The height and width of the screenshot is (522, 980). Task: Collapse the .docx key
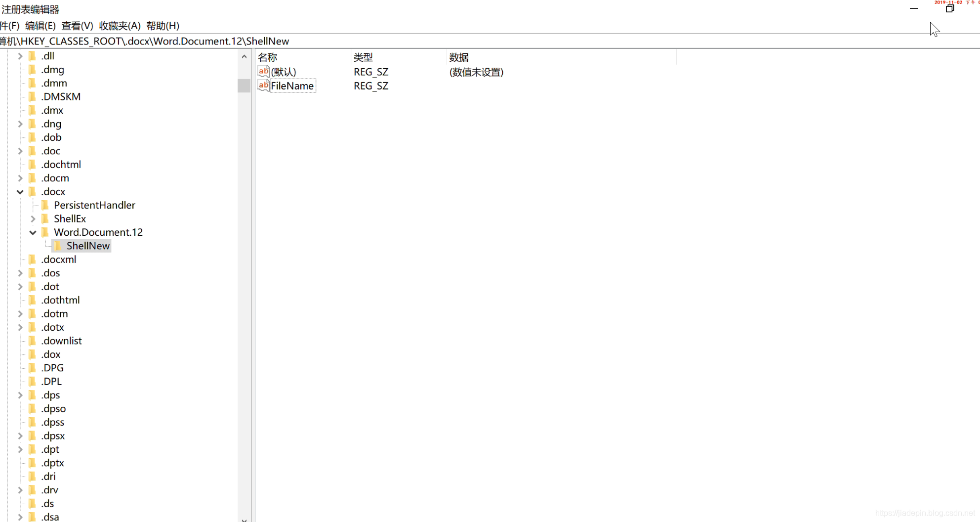tap(20, 192)
